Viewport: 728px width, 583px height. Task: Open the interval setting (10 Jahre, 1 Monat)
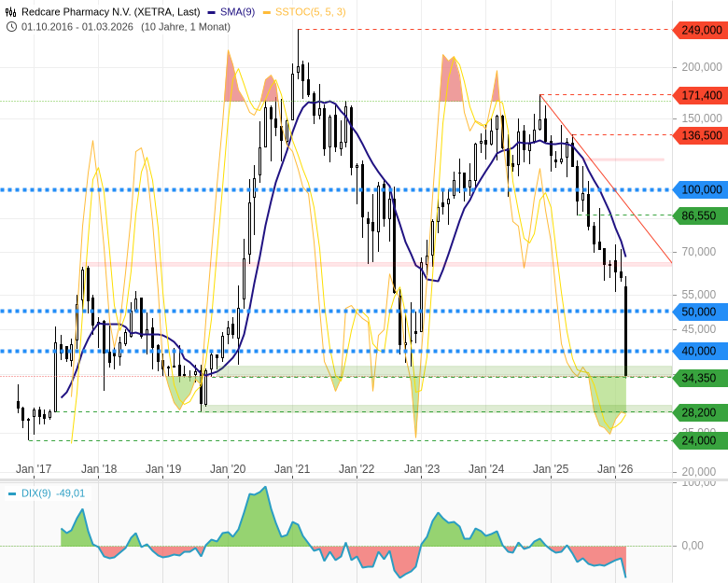pos(185,26)
